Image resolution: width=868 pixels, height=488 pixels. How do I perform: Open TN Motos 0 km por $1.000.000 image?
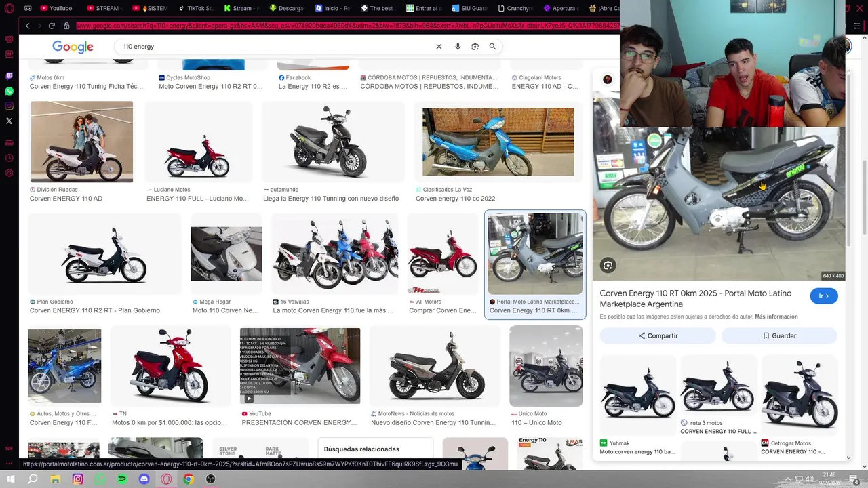[x=171, y=366]
